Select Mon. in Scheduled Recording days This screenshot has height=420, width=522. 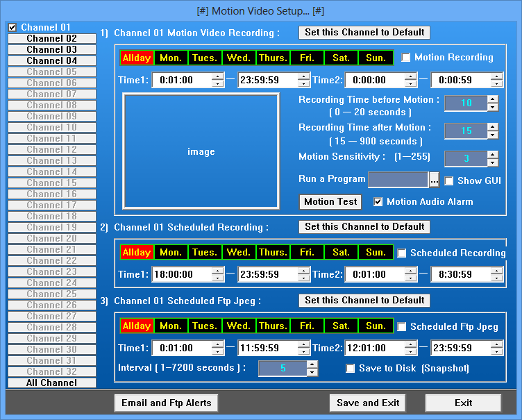tap(171, 253)
